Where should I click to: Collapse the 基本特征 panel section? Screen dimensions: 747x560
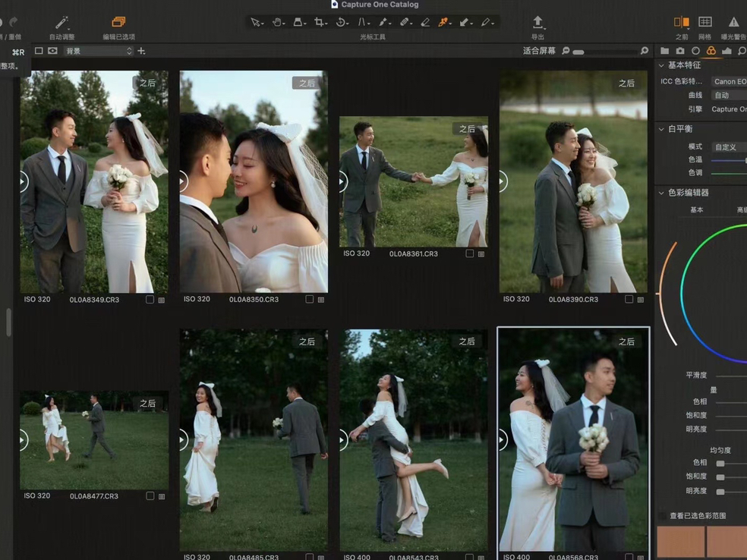coord(661,65)
